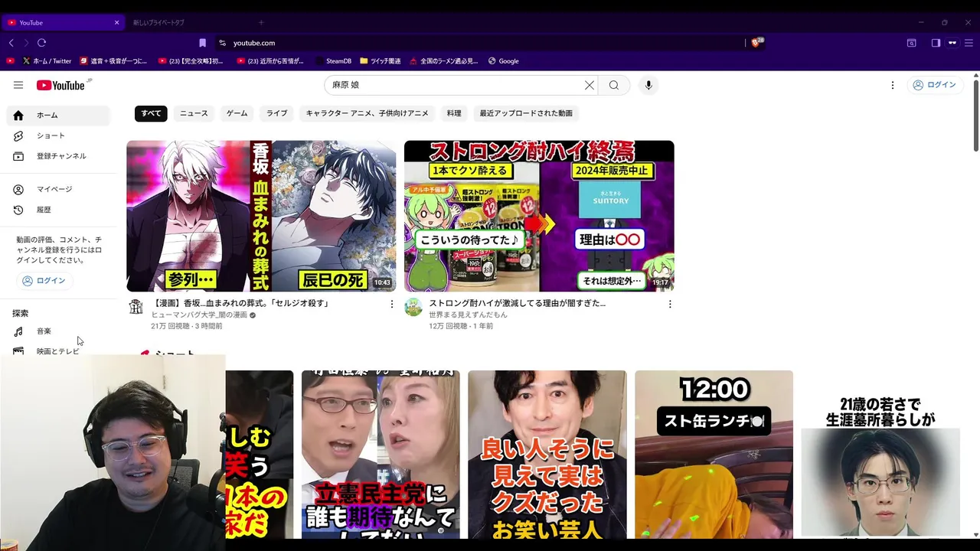980x551 pixels.
Task: Open the site settings icon in address bar
Action: 222,43
